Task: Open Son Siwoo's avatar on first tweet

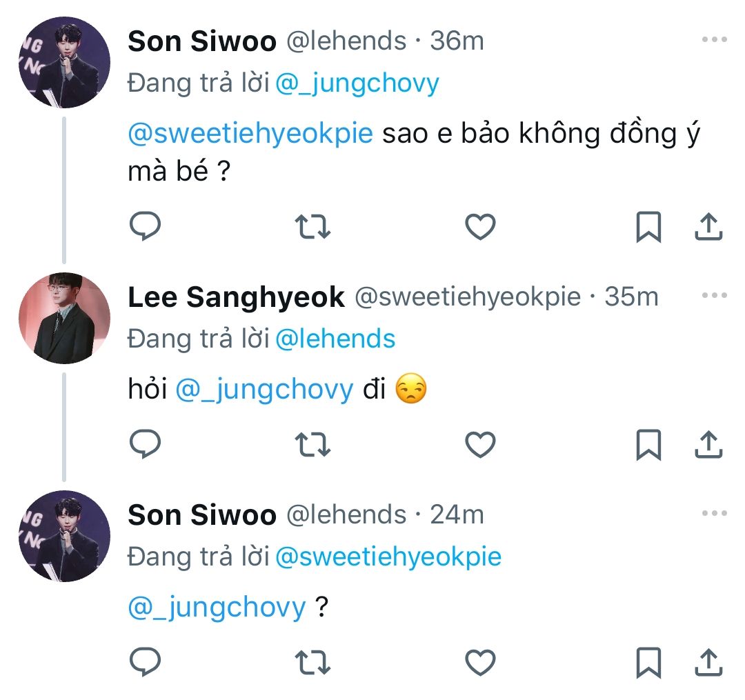Action: pyautogui.click(x=65, y=63)
